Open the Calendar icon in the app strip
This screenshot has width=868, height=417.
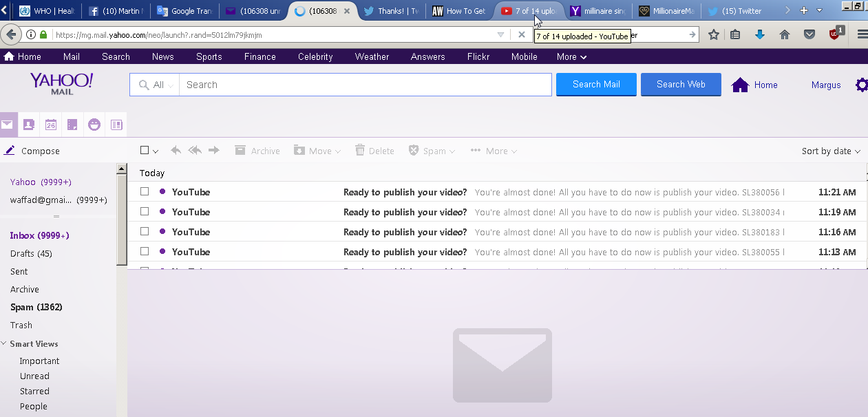pyautogui.click(x=51, y=125)
